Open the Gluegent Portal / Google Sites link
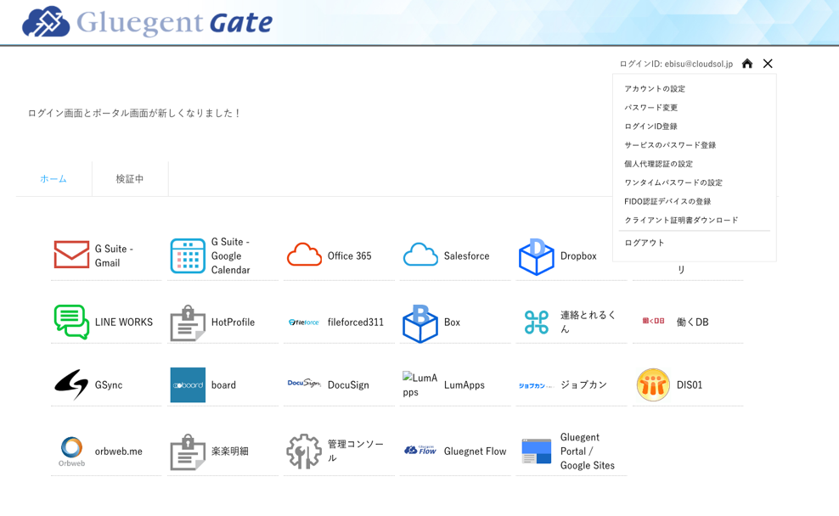Image resolution: width=839 pixels, height=516 pixels. tap(587, 451)
